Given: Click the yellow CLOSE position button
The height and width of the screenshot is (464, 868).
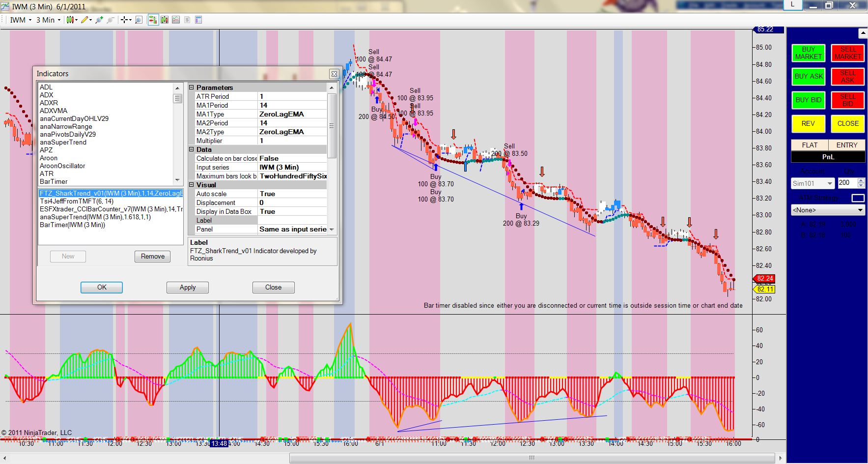Looking at the screenshot, I should [x=848, y=123].
